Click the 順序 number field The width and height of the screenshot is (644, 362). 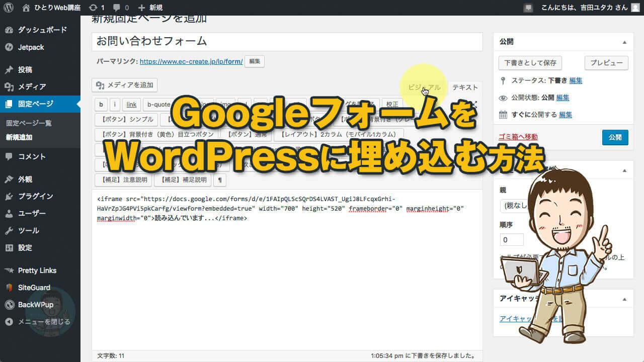(x=512, y=240)
